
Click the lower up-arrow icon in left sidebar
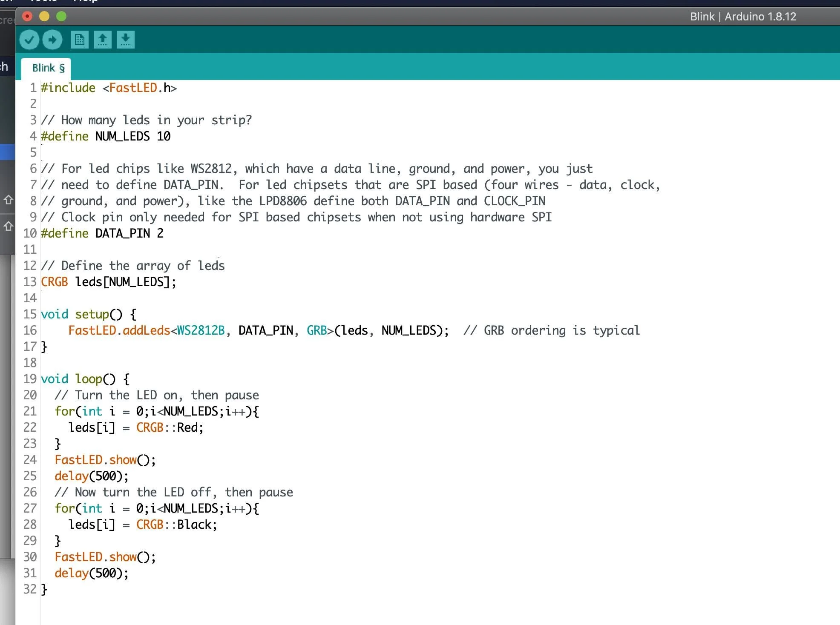8,226
